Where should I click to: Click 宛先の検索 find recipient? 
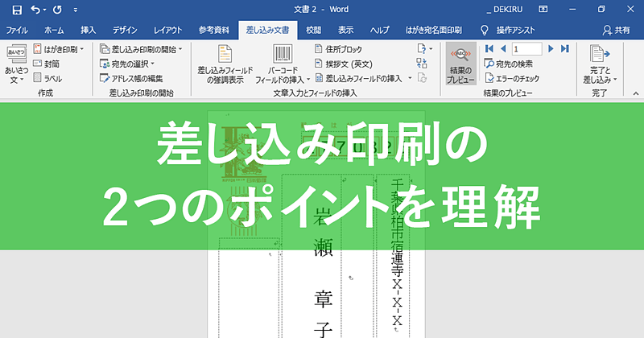click(509, 64)
